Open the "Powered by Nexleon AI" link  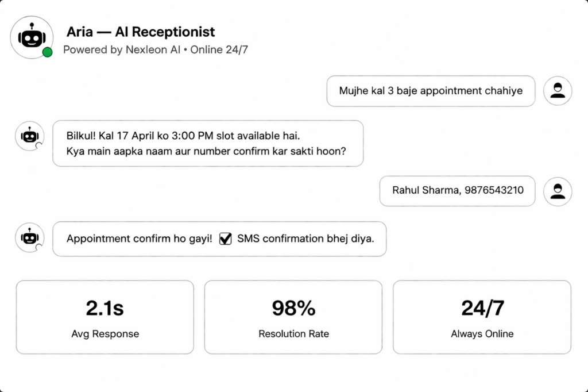click(122, 50)
